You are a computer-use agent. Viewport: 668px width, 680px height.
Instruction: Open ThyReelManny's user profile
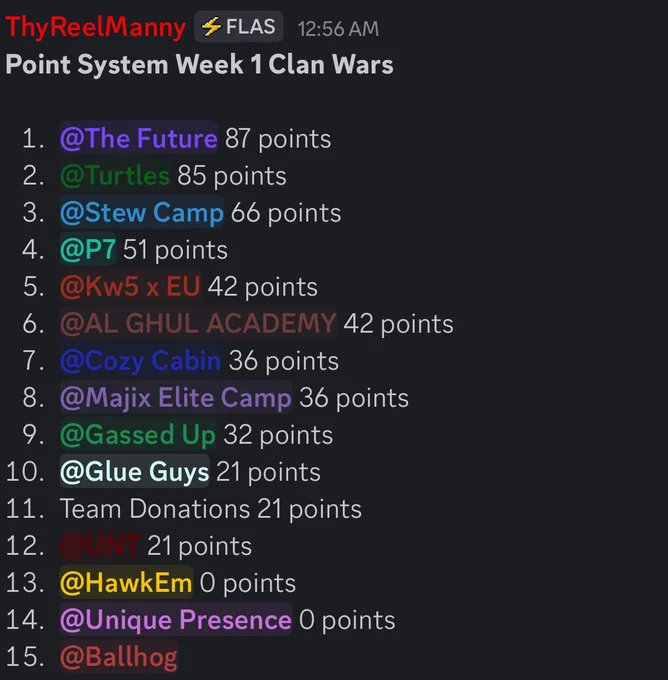pos(96,27)
